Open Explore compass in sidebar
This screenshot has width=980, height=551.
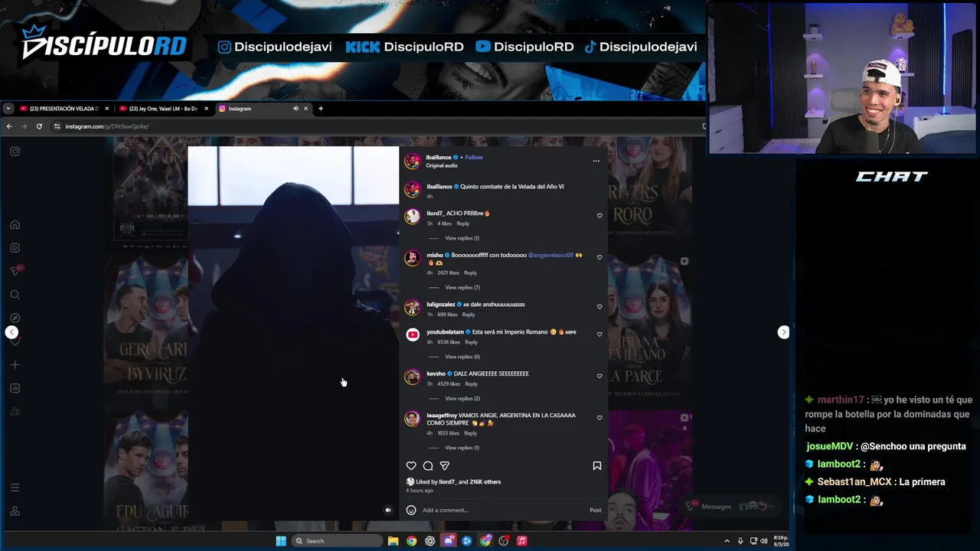point(15,318)
